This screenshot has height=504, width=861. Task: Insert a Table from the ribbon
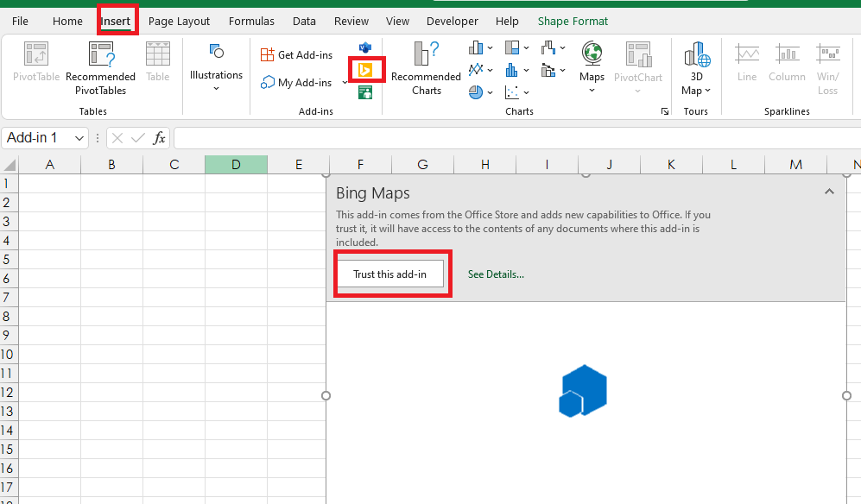(x=157, y=62)
